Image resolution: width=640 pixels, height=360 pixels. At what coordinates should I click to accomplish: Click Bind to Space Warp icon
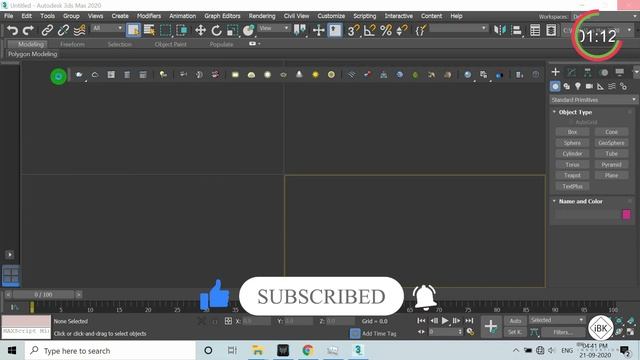[80, 30]
